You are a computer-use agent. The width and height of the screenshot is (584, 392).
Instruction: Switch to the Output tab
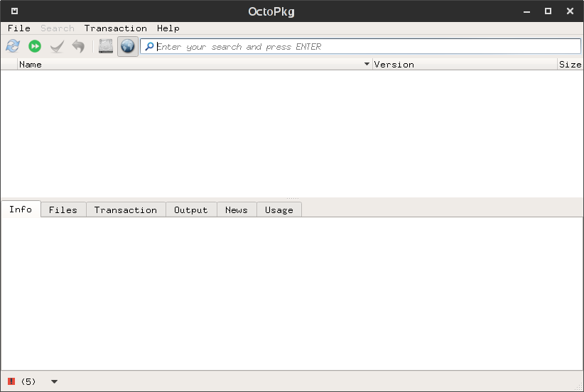(190, 210)
